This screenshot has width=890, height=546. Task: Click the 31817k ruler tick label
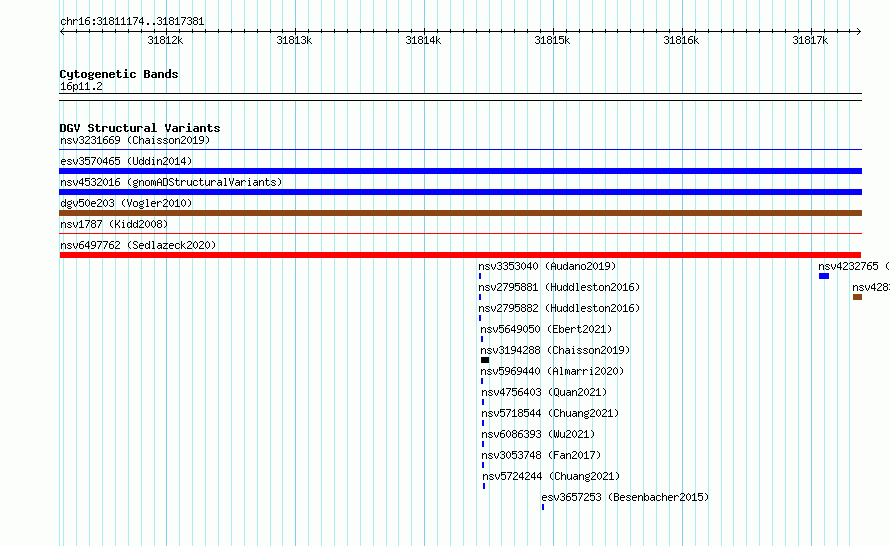810,40
